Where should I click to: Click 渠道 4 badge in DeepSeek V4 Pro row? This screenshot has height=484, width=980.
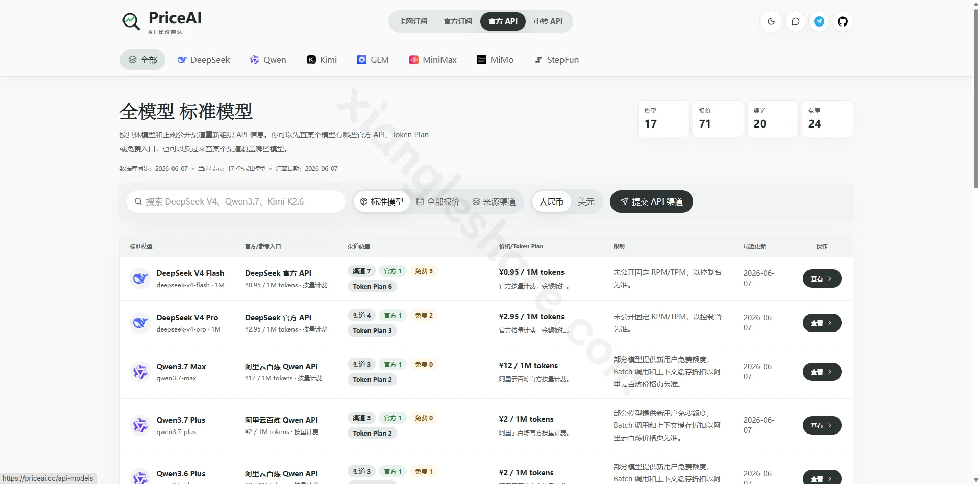tap(362, 315)
